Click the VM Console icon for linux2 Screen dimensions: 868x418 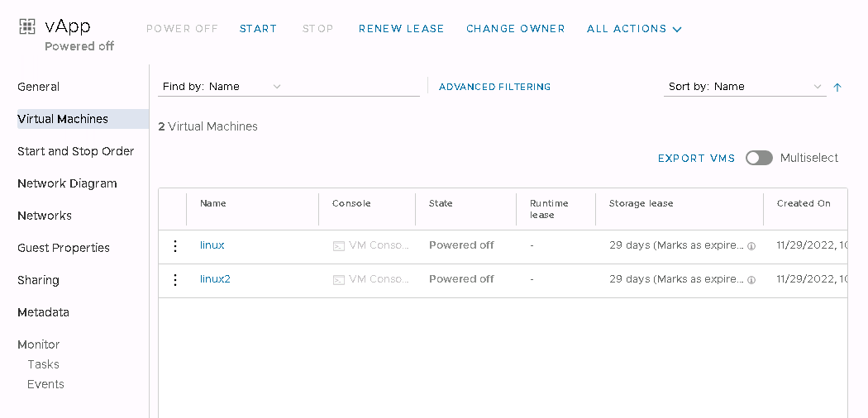pos(338,280)
